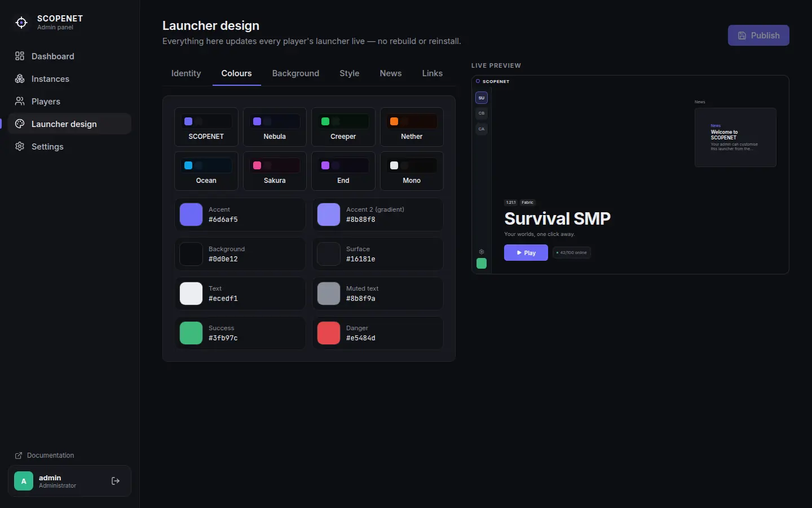Open the Players page

pos(69,101)
